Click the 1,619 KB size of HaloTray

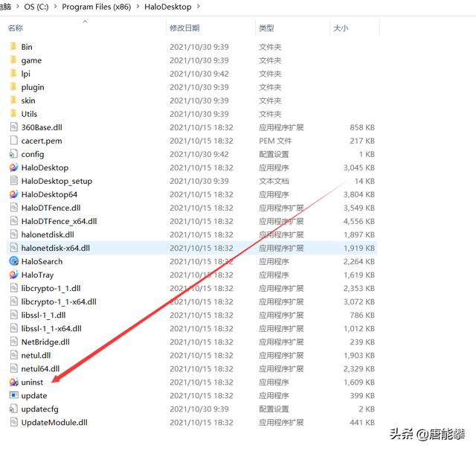[x=358, y=275]
